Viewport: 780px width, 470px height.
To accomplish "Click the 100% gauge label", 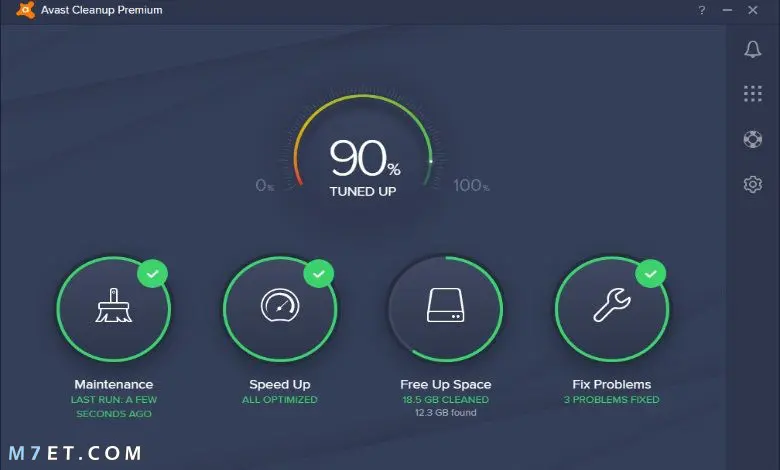I will click(x=471, y=186).
